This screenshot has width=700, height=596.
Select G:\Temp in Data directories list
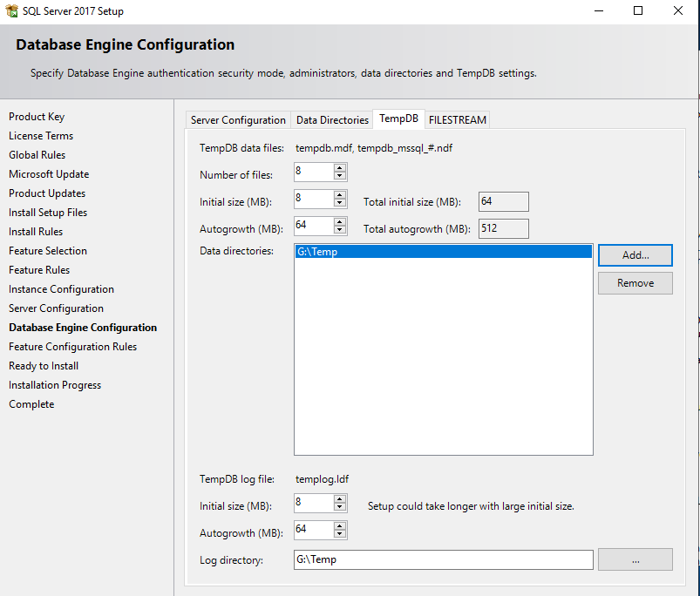444,252
